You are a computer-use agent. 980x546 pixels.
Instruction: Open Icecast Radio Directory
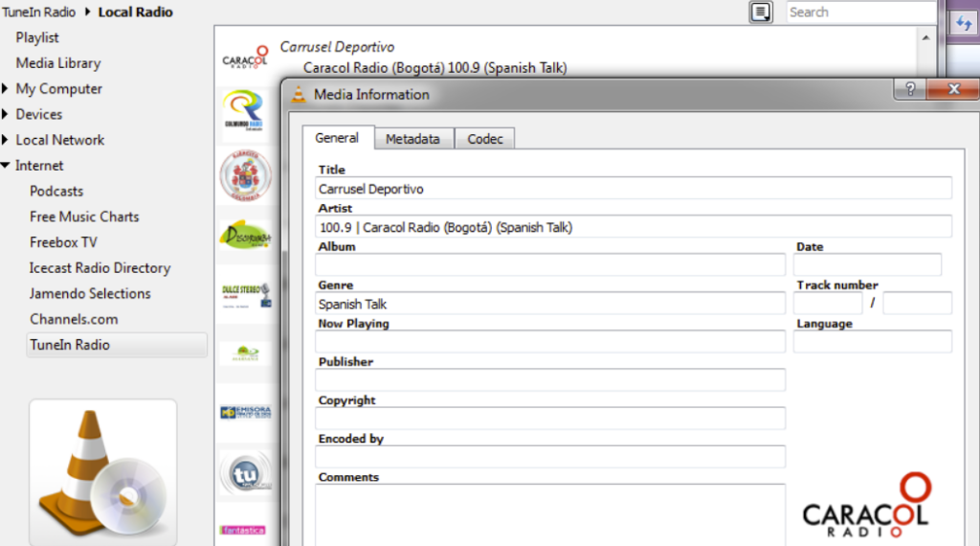(x=100, y=268)
